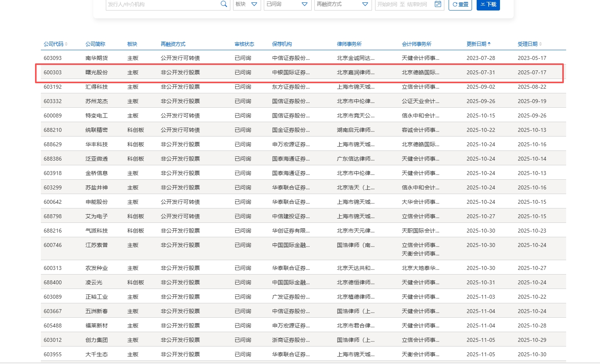Click 福莱新材 company name

96,325
